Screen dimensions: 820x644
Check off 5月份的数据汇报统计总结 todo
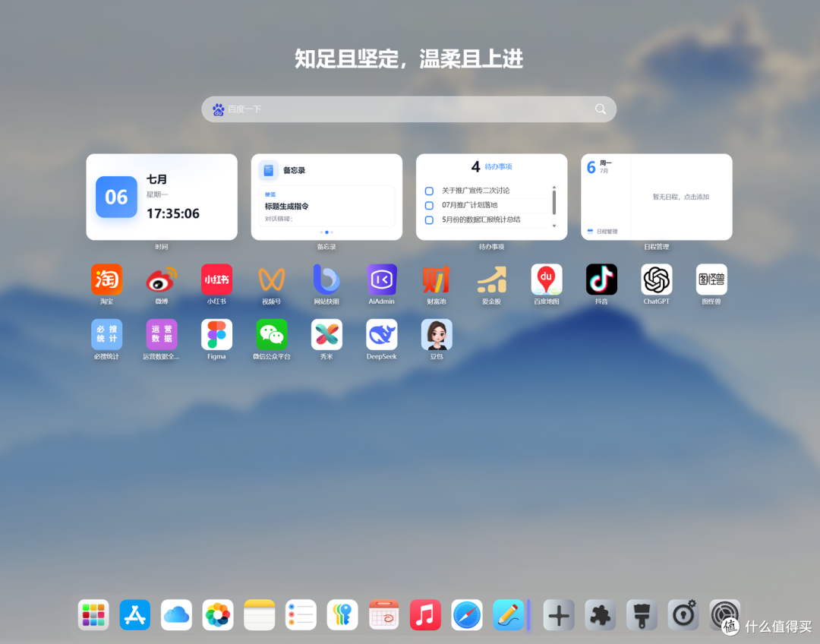point(429,220)
